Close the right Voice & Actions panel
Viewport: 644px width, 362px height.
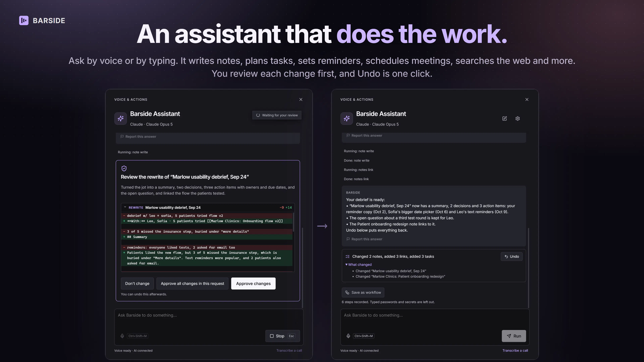tap(527, 99)
